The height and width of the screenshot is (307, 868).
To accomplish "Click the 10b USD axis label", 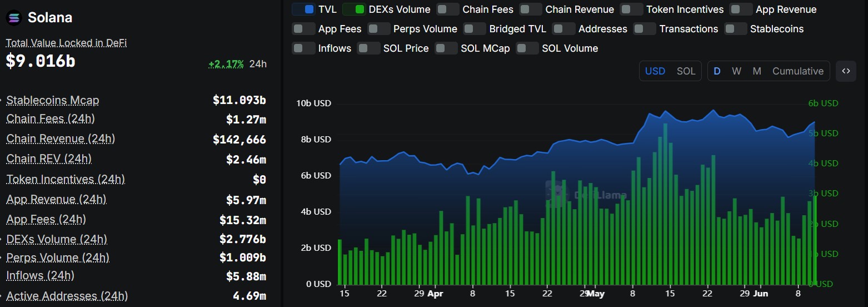I will (x=313, y=103).
